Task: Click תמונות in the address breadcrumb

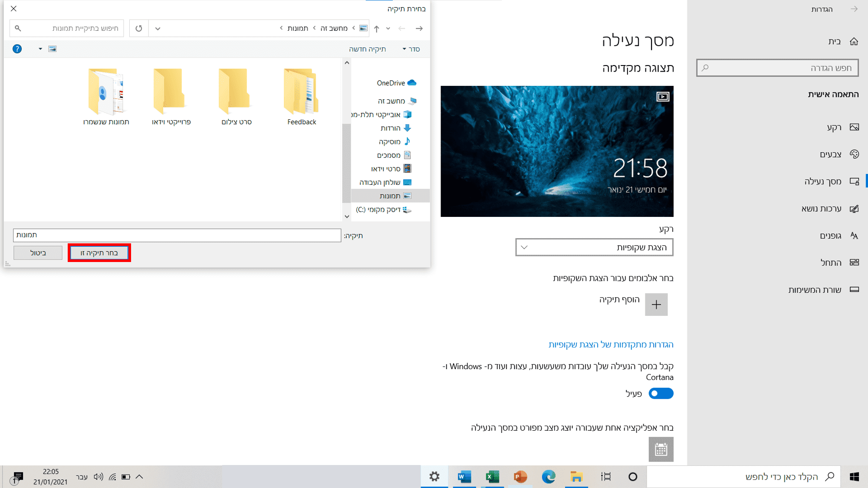Action: [297, 29]
